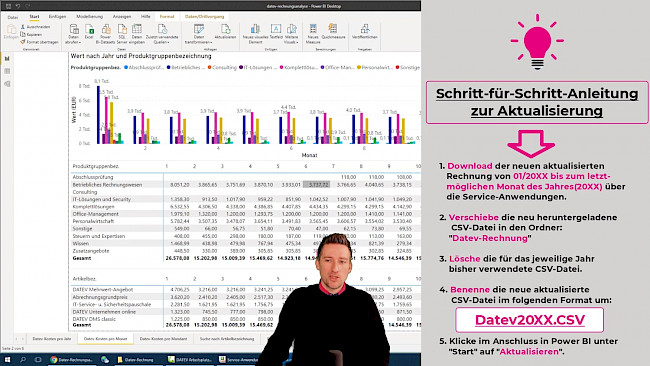650x366 pixels.
Task: Click the Office-Management row label
Action: pos(95,214)
